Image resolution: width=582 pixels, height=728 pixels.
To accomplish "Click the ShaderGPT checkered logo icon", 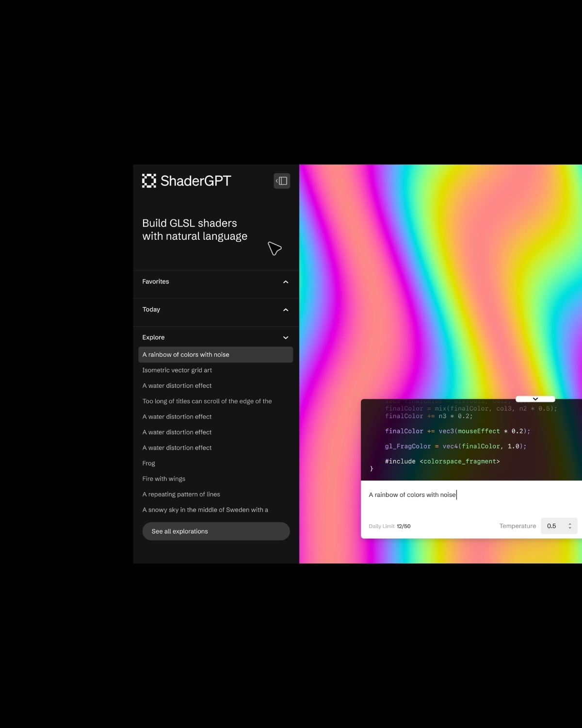I will coord(149,181).
